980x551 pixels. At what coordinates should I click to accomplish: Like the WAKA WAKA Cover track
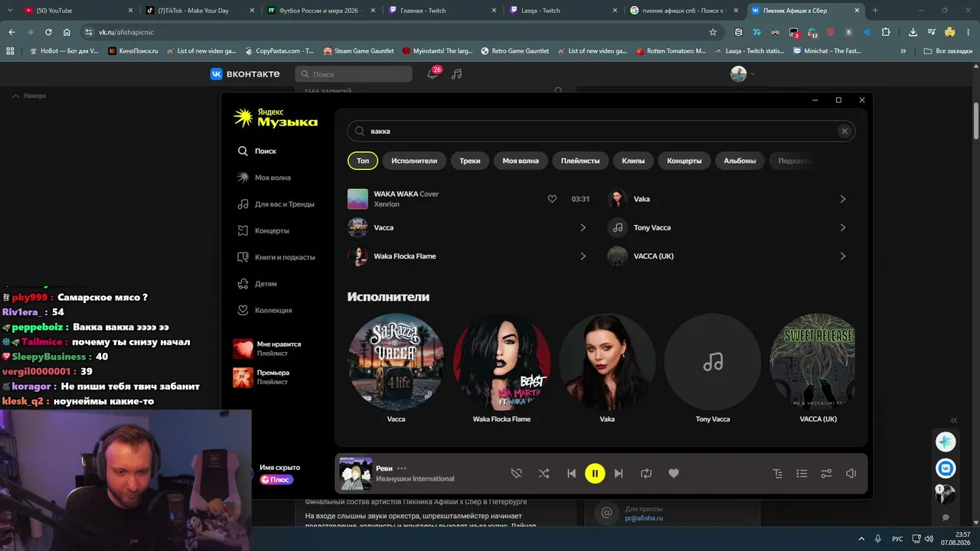click(x=552, y=199)
